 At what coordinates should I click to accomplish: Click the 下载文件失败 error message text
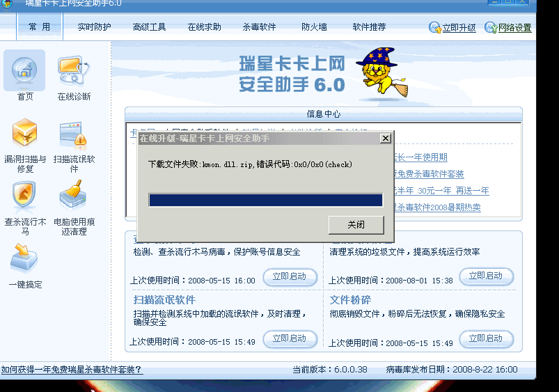click(x=250, y=164)
